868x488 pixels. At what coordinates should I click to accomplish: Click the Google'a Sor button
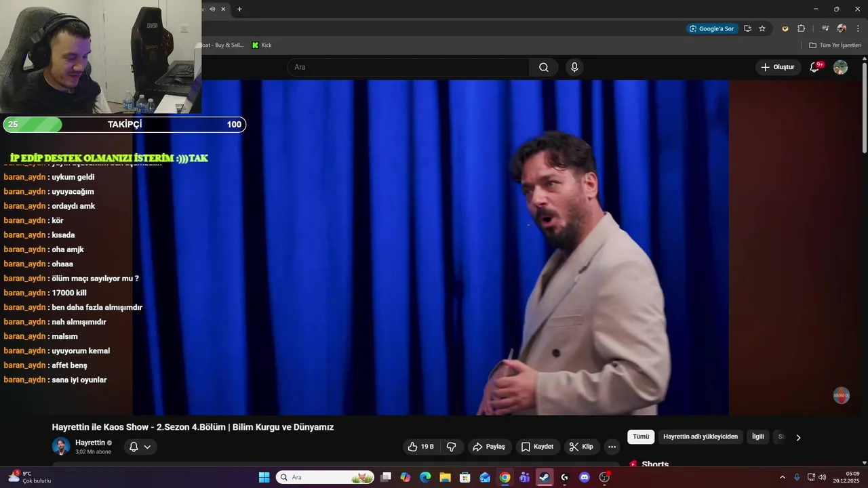click(x=712, y=28)
